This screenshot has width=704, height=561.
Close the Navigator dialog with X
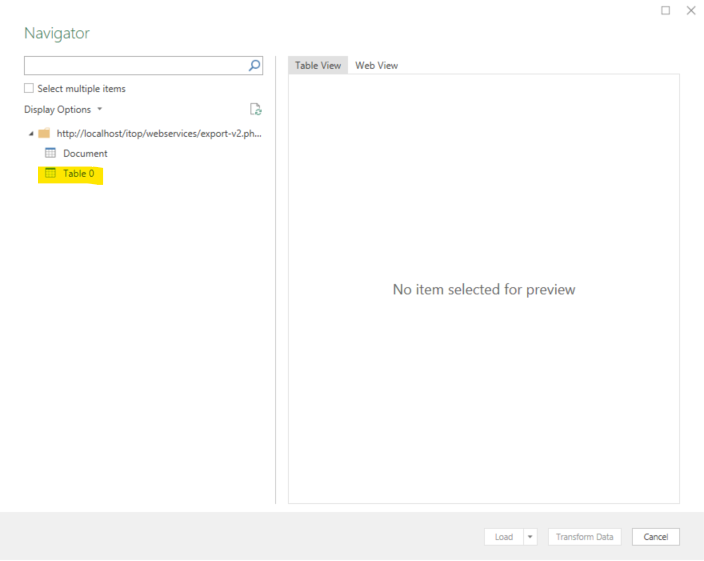tap(690, 10)
